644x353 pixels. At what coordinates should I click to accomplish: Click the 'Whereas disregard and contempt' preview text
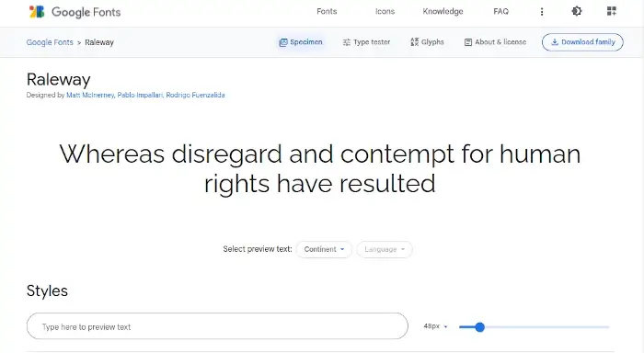[320, 169]
